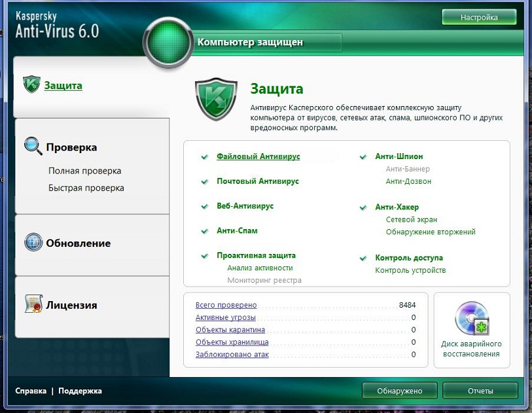Image resolution: width=532 pixels, height=413 pixels.
Task: Click the shield icon beside Защита tab
Action: tap(31, 84)
